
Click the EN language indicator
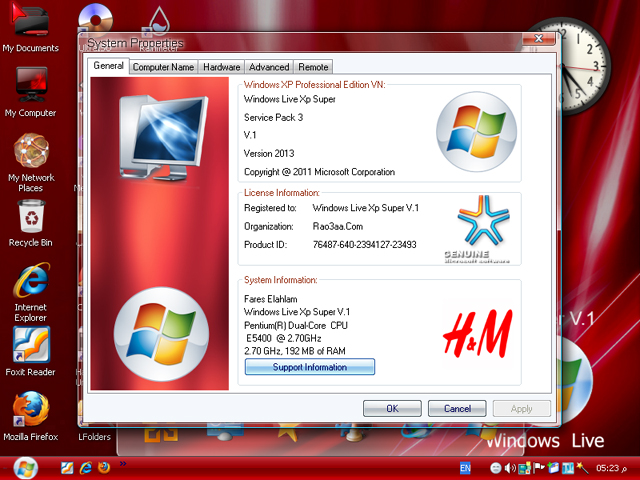(x=465, y=468)
